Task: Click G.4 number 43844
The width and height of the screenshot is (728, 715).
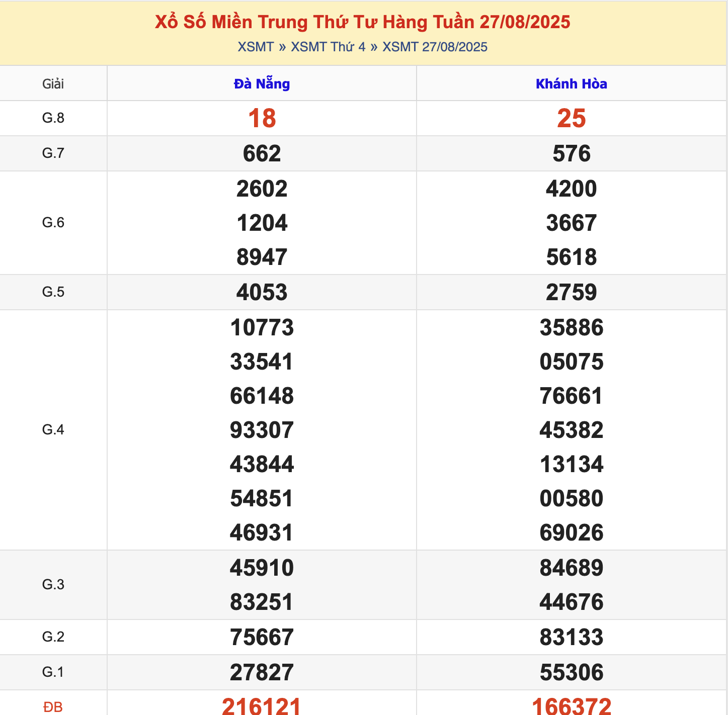Action: tap(262, 465)
